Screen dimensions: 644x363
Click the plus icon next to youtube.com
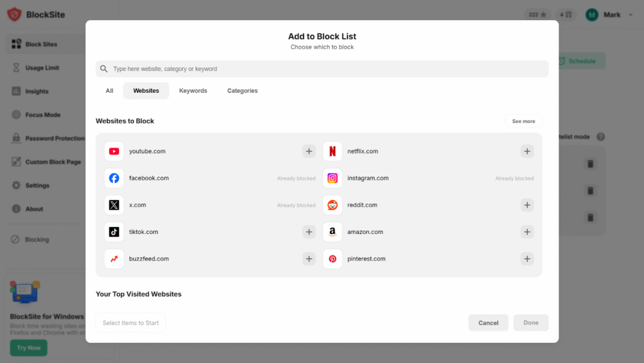(x=309, y=152)
